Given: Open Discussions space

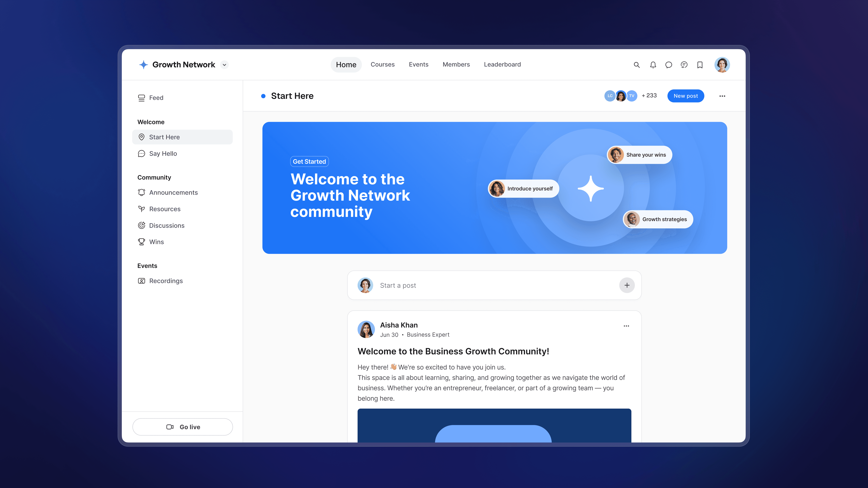Looking at the screenshot, I should coord(182,225).
